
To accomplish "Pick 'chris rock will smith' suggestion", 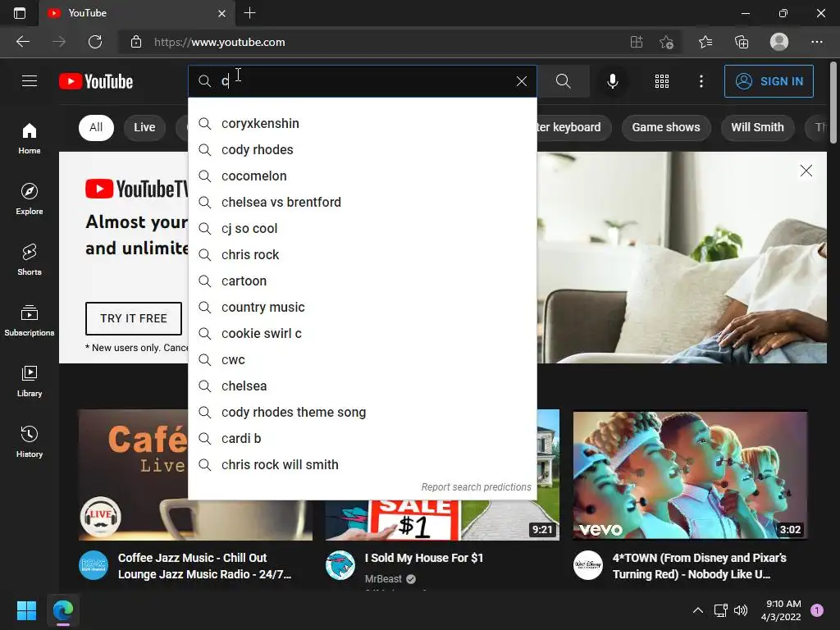I will pyautogui.click(x=362, y=465).
